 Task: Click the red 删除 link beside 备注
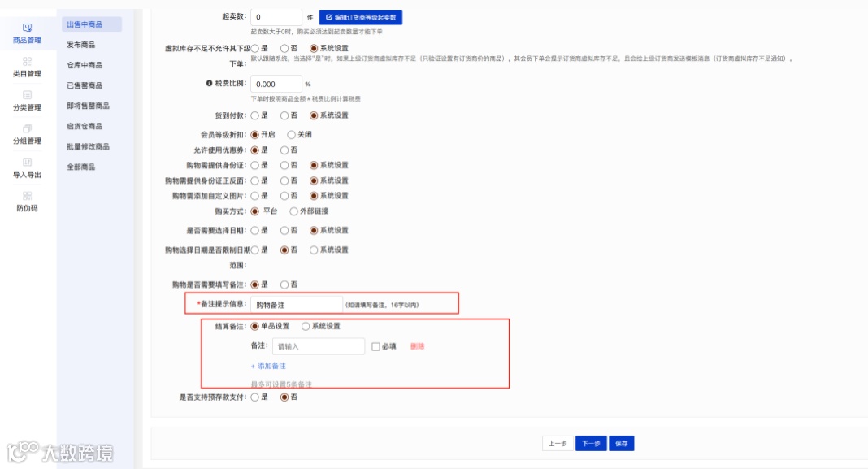pos(418,346)
